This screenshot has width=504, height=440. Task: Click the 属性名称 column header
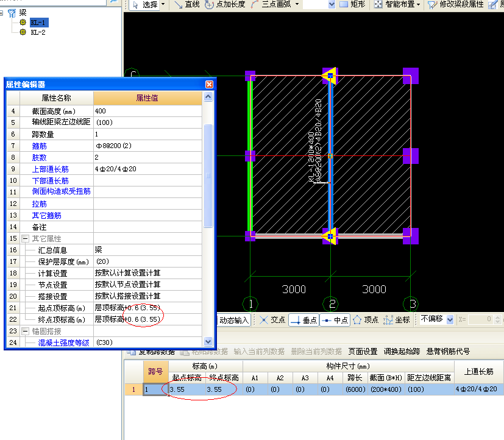56,98
